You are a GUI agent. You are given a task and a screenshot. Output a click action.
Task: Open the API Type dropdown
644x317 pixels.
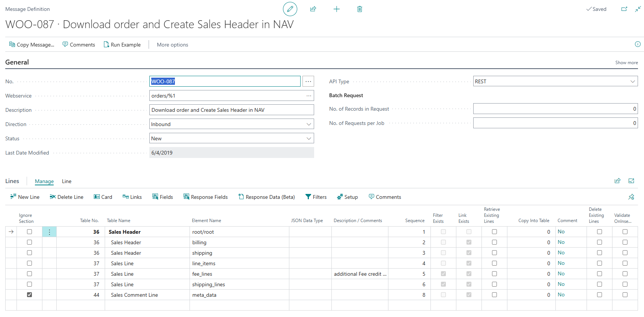tap(633, 81)
